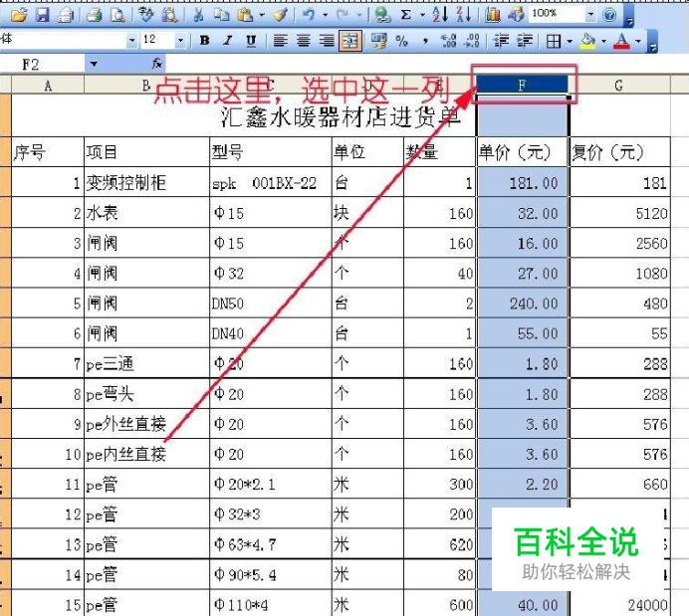This screenshot has height=616, width=689.
Task: Toggle Bold formatting
Action: point(204,41)
